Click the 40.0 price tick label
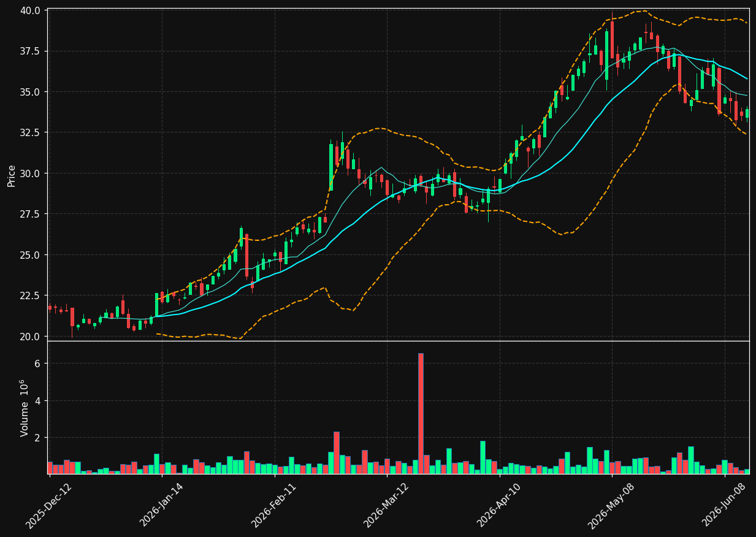This screenshot has width=756, height=537. click(31, 10)
